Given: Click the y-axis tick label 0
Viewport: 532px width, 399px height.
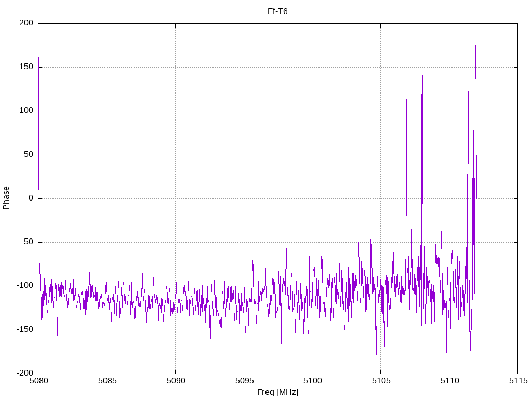Looking at the screenshot, I should tap(31, 198).
